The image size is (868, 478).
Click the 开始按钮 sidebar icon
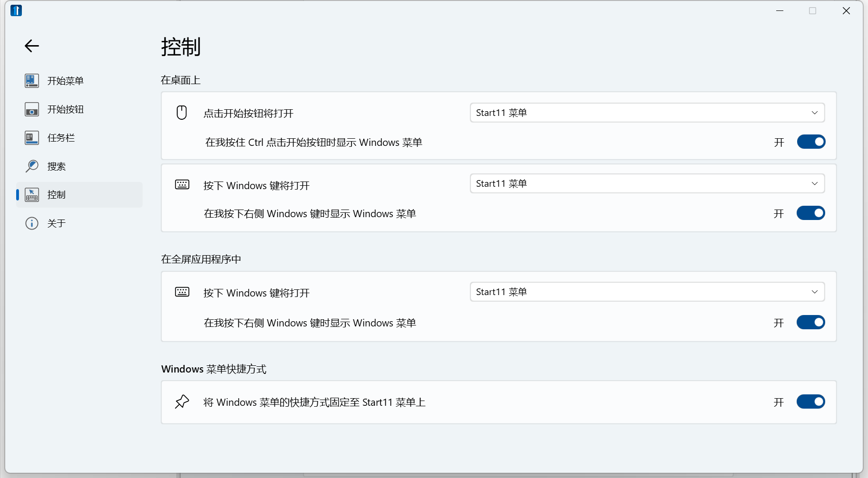click(32, 109)
